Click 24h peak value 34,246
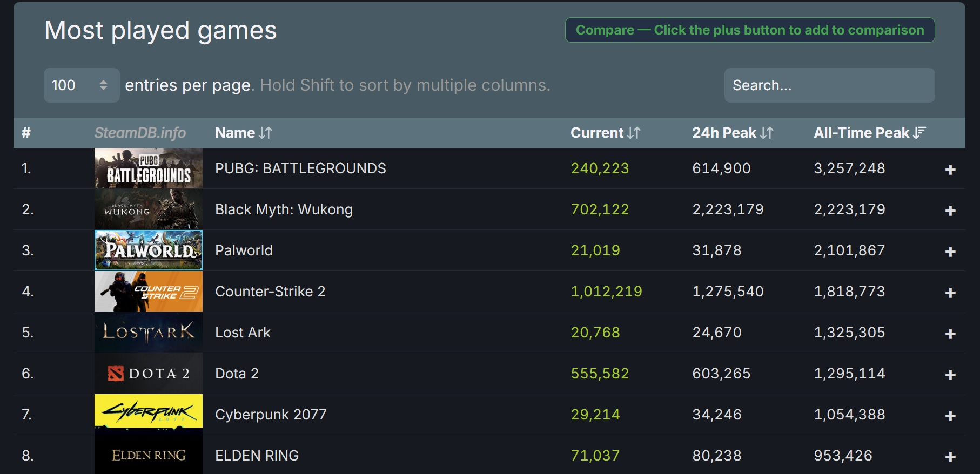 [717, 415]
